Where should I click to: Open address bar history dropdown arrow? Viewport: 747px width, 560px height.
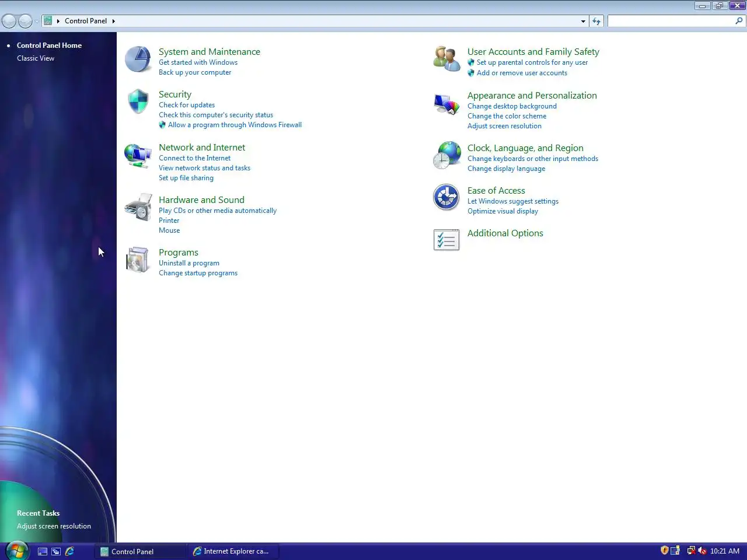[583, 21]
